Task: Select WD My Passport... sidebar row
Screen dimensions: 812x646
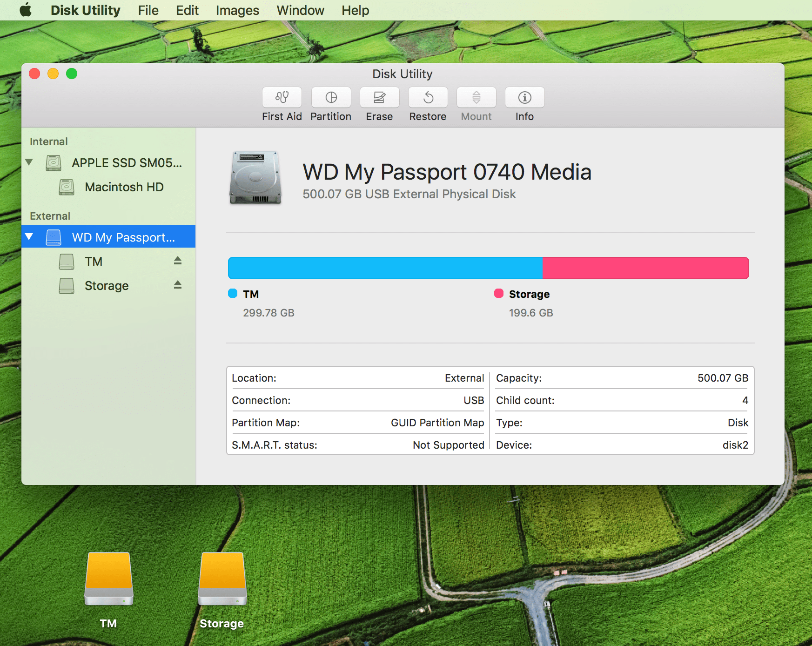Action: [x=108, y=237]
